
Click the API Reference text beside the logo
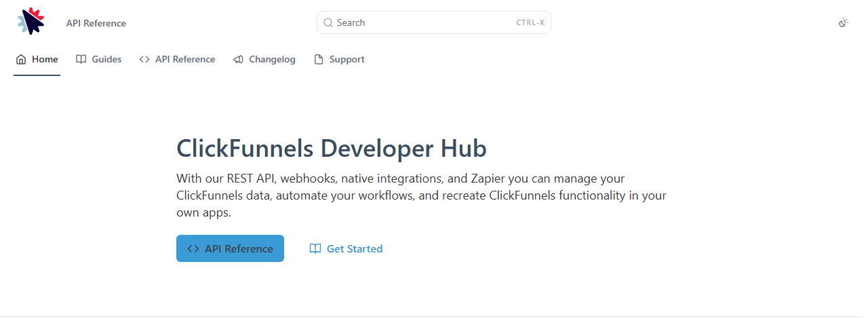96,23
